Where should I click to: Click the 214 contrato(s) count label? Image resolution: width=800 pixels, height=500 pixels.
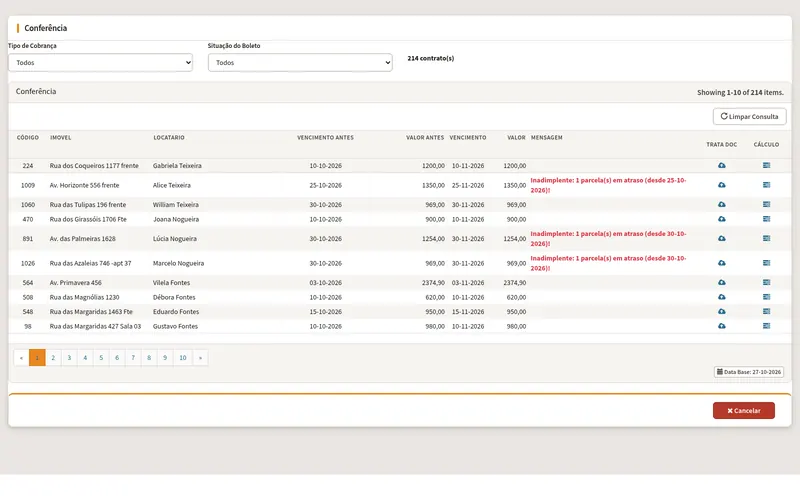click(x=431, y=58)
